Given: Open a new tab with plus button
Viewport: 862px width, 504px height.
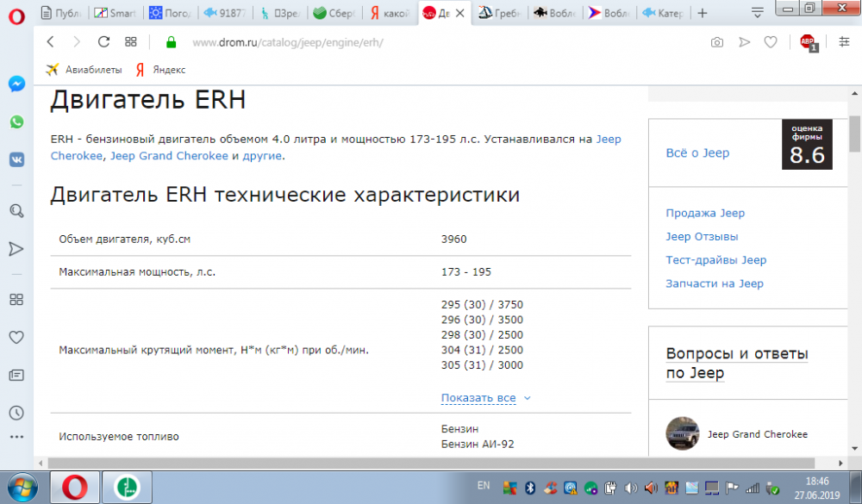Looking at the screenshot, I should tap(703, 13).
